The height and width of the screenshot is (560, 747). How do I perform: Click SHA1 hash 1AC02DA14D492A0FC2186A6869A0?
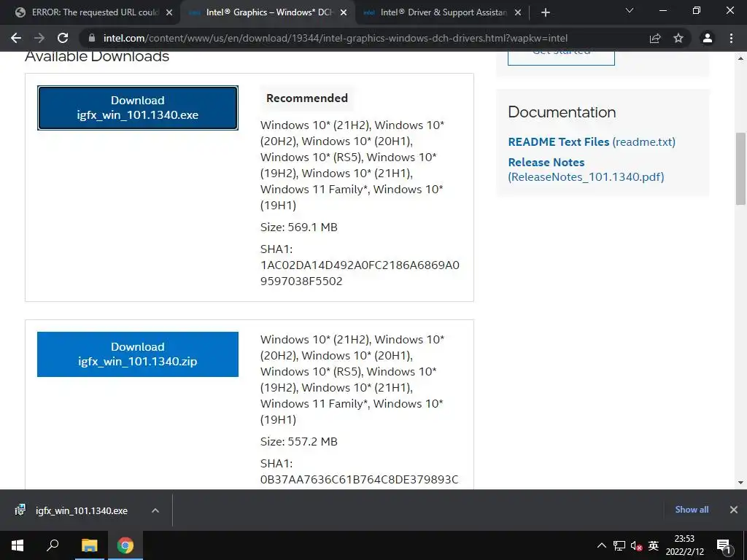[x=360, y=265]
